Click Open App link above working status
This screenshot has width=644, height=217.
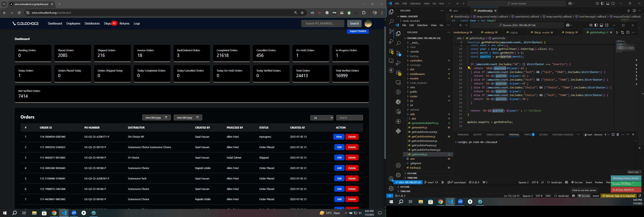[x=634, y=172]
